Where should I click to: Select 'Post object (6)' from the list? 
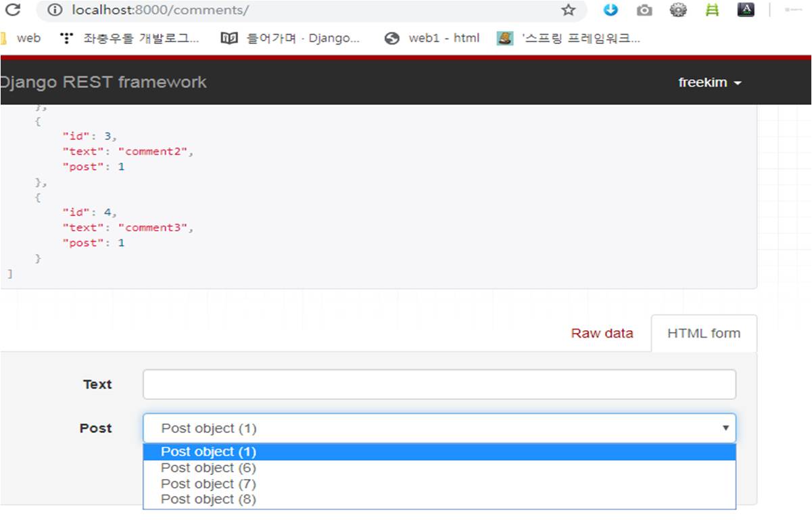tap(439, 468)
